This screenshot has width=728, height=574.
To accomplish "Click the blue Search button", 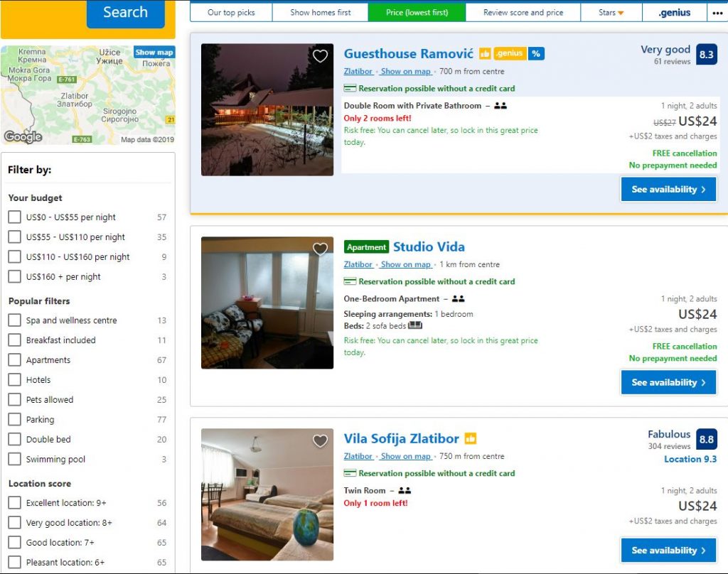I will coord(125,13).
